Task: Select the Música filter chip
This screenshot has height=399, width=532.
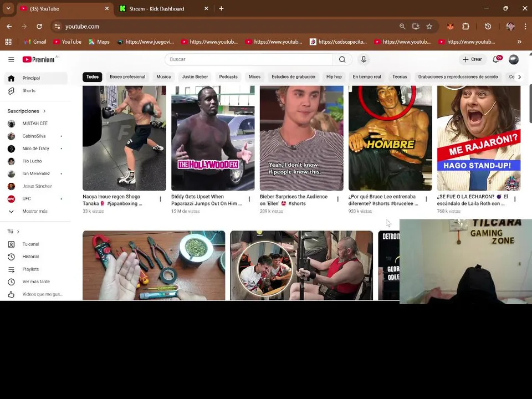Action: (x=163, y=77)
